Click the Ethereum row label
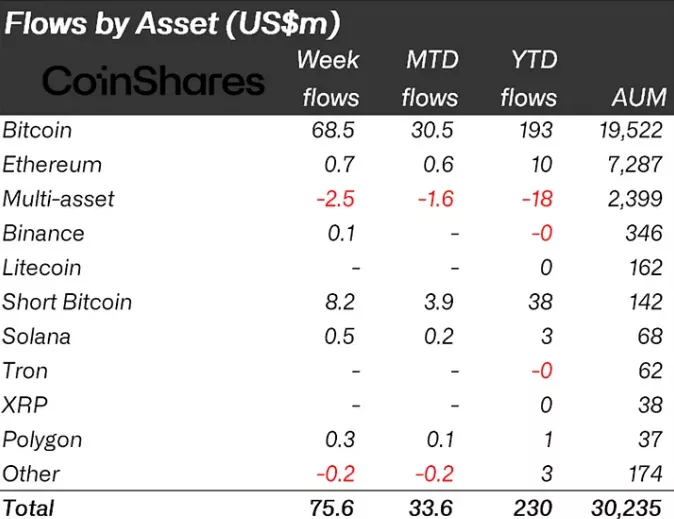The height and width of the screenshot is (519, 674). tap(52, 164)
